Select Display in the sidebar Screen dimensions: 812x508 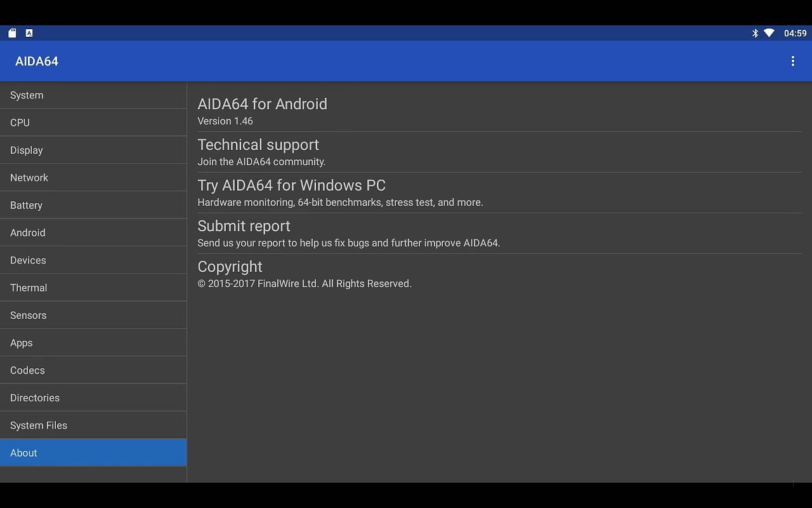pyautogui.click(x=93, y=150)
